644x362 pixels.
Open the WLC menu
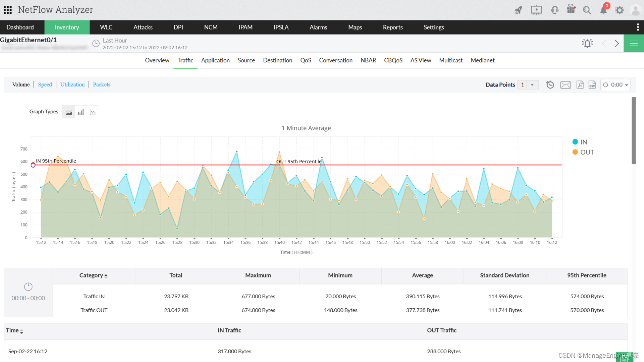coord(106,27)
